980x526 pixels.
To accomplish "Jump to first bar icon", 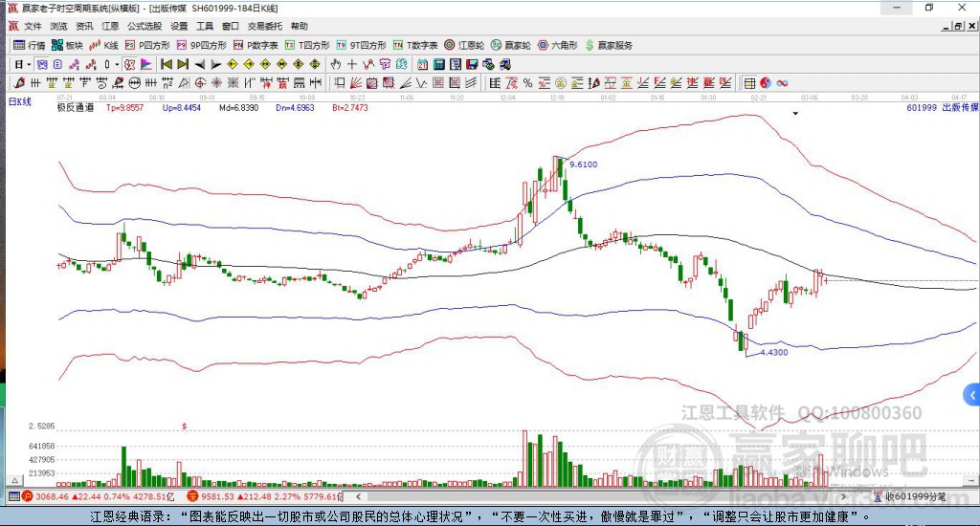I will [x=167, y=64].
